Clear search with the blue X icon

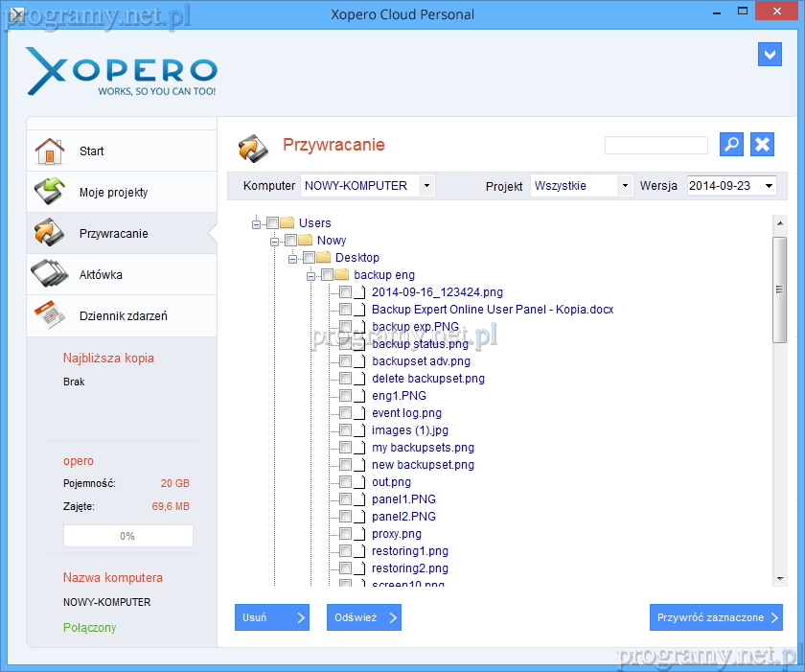tap(762, 144)
